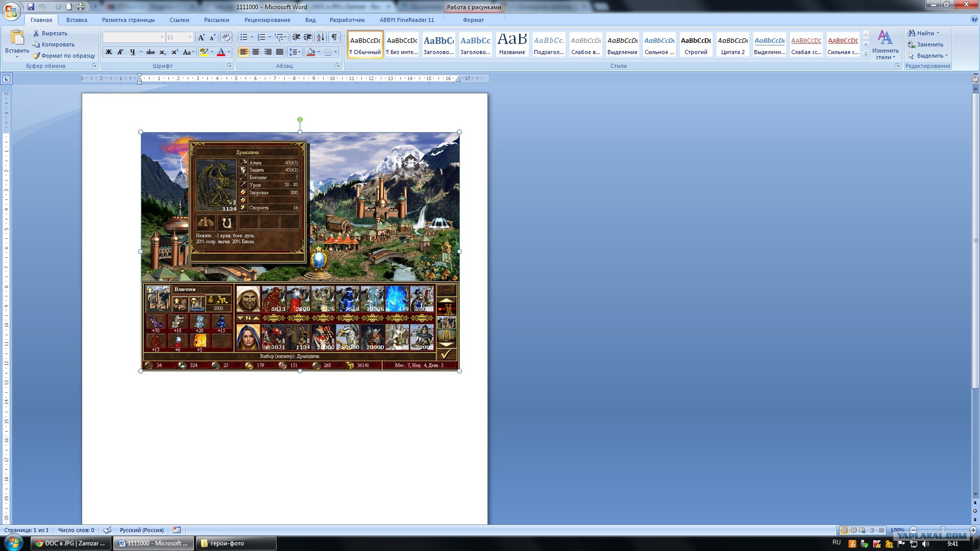Click the Office button
Screen dimensions: 980x551
[x=11, y=10]
